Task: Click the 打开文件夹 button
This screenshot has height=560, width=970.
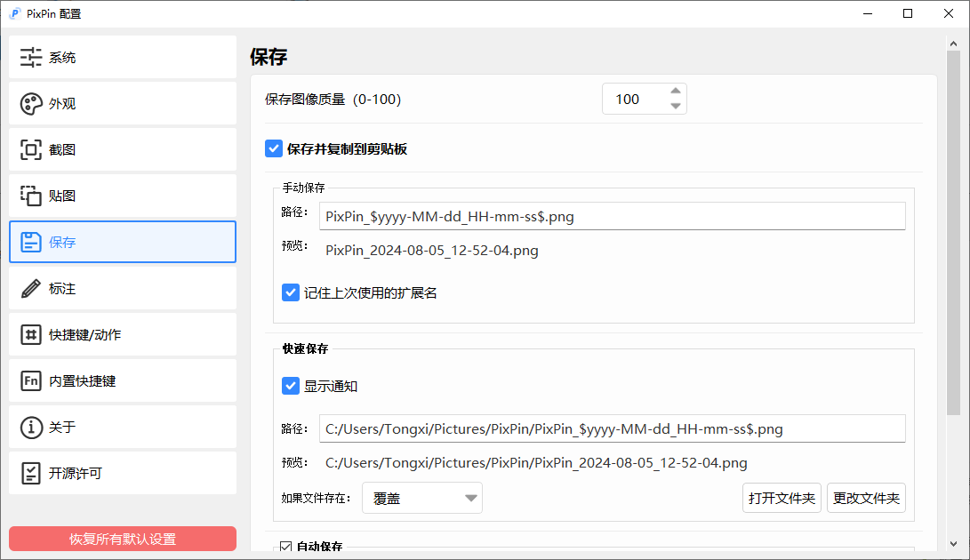Action: 782,498
